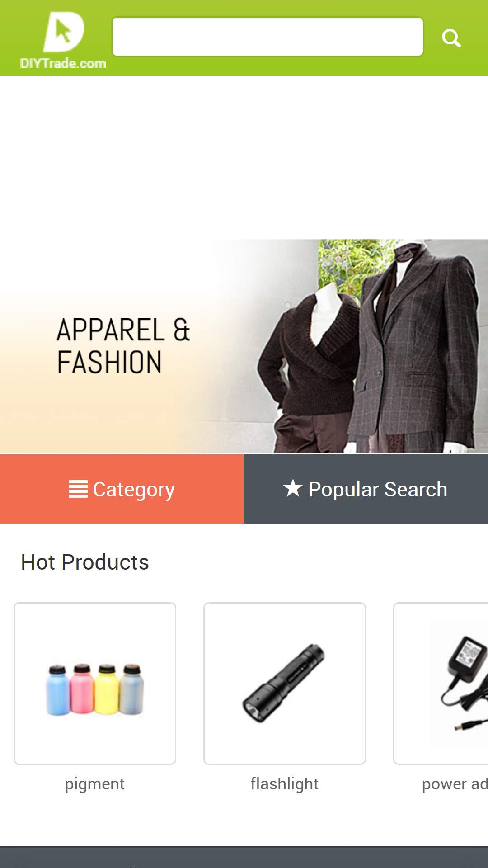Switch to the Popular Search tab
This screenshot has width=488, height=868.
coord(366,489)
